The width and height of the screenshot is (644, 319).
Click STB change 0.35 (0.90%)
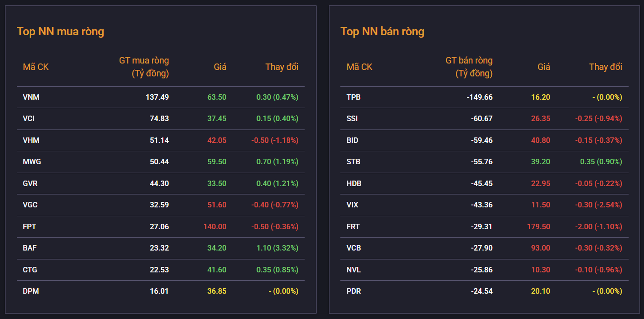pyautogui.click(x=601, y=162)
